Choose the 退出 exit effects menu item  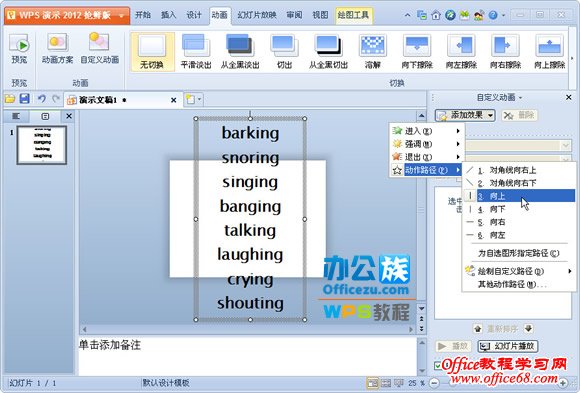point(426,157)
